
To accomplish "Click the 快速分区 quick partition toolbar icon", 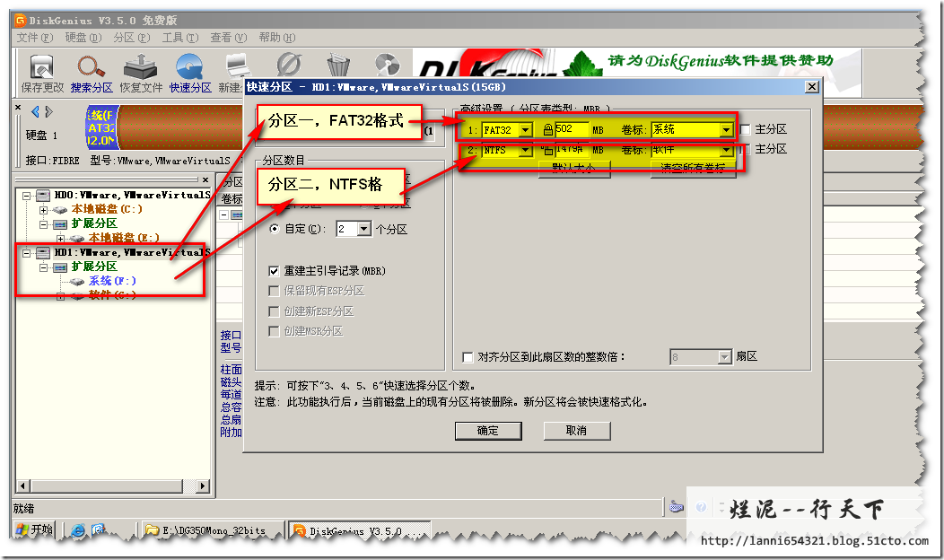I will pyautogui.click(x=189, y=66).
